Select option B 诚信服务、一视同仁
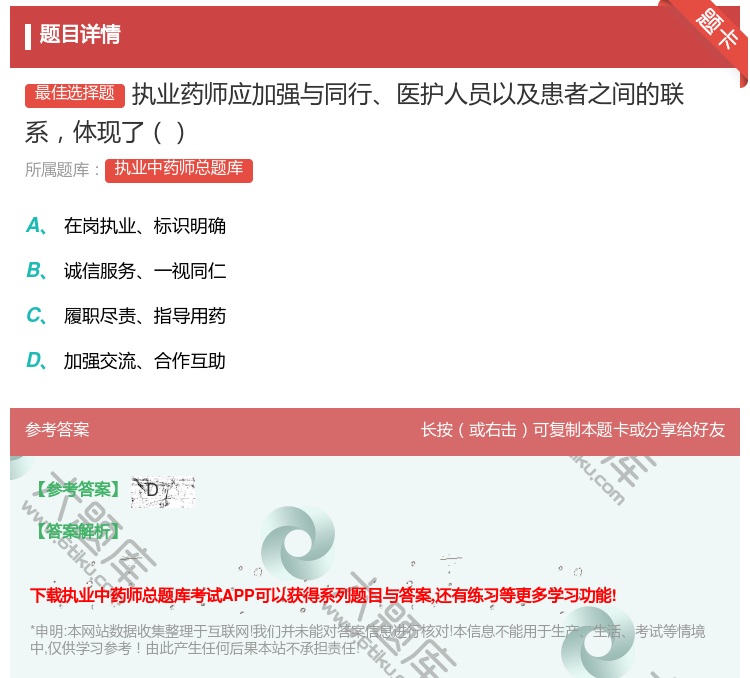The height and width of the screenshot is (678, 750). pos(126,271)
